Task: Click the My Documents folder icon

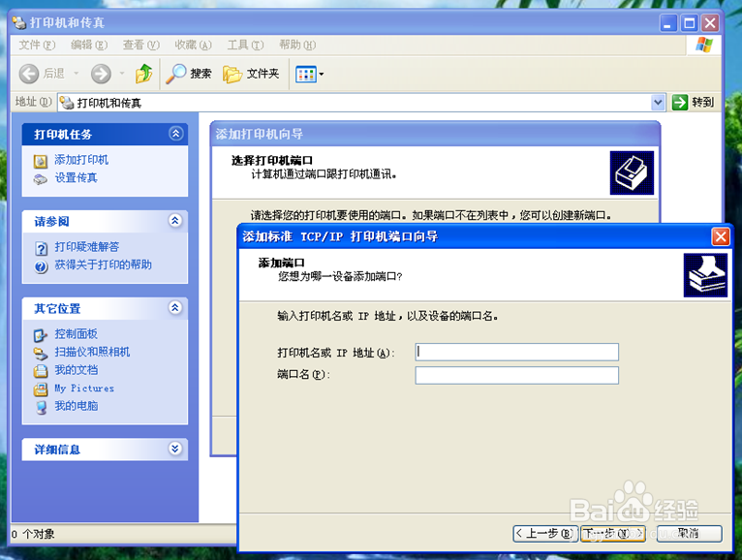Action: [41, 371]
